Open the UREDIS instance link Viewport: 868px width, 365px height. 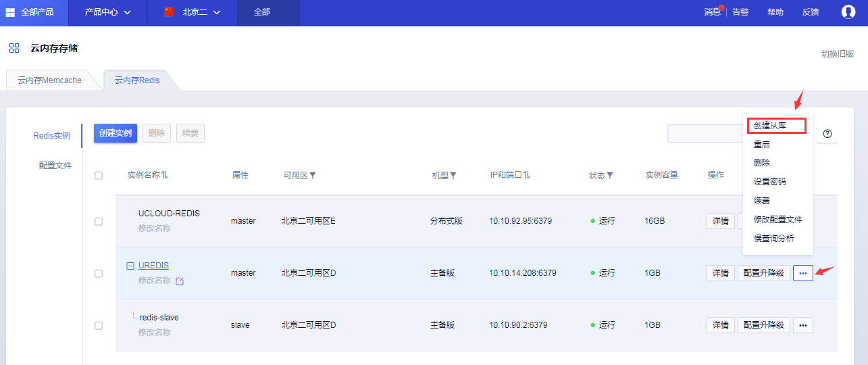(x=153, y=266)
